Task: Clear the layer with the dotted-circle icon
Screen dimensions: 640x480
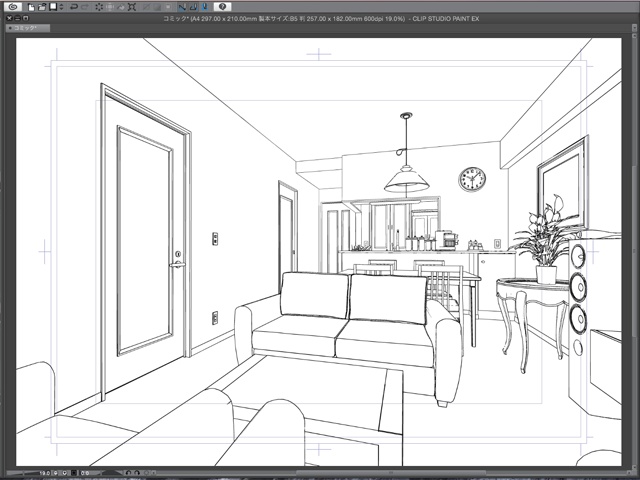Action: click(99, 7)
